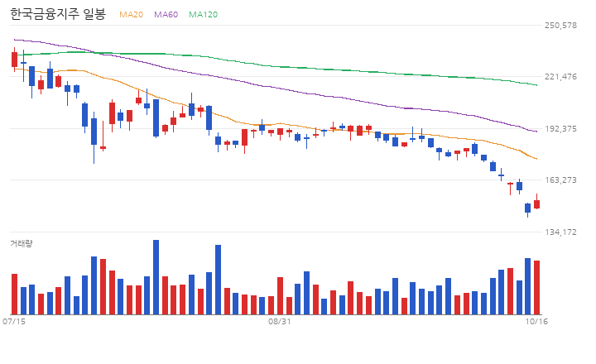Click the tallest blue volume bar
Screen dimensions: 596x364
tap(156, 277)
